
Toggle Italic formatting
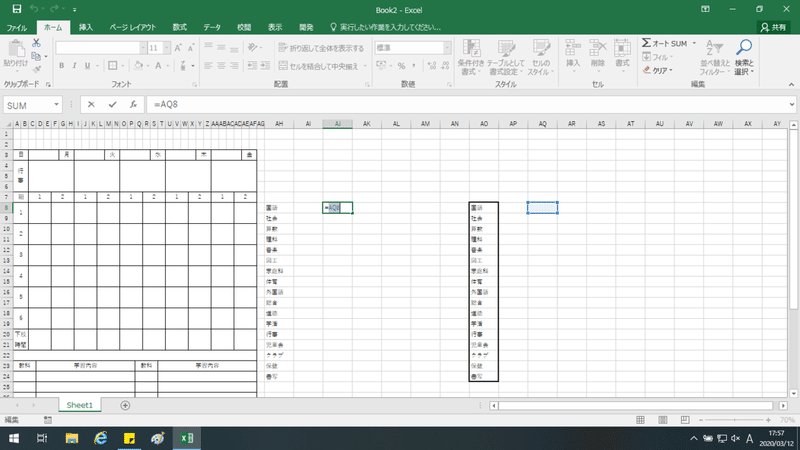[x=74, y=66]
